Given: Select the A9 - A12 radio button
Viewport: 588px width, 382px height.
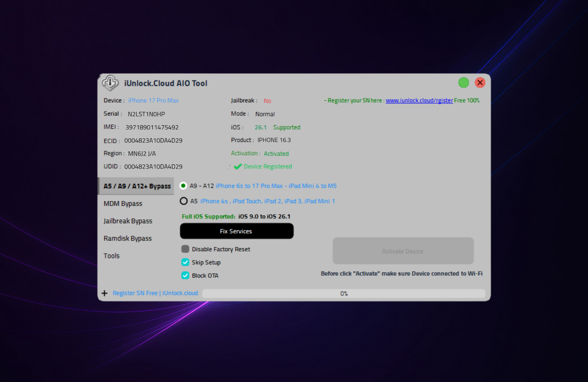Looking at the screenshot, I should [183, 186].
